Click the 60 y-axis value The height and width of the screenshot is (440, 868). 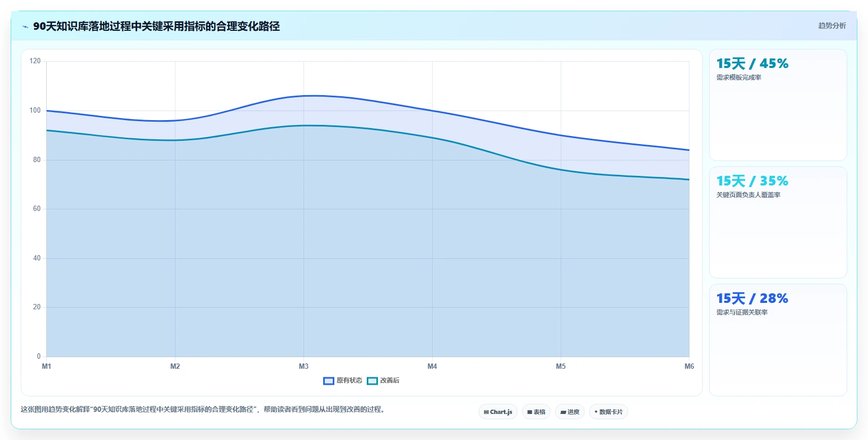click(x=37, y=209)
